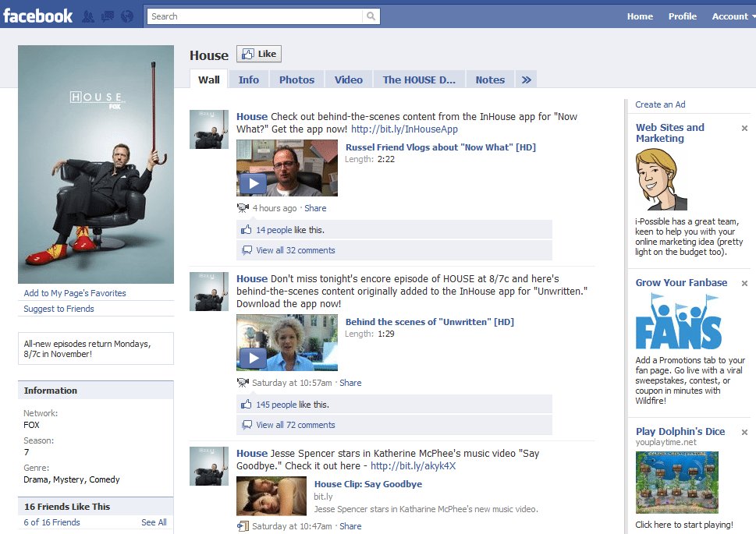This screenshot has width=756, height=534.
Task: Open House Clip: Say Goodbye link
Action: [x=368, y=484]
